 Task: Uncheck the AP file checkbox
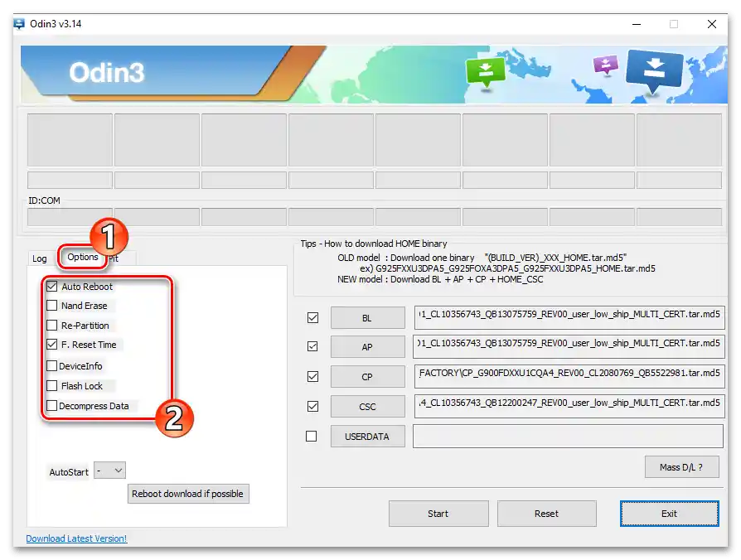pos(312,346)
